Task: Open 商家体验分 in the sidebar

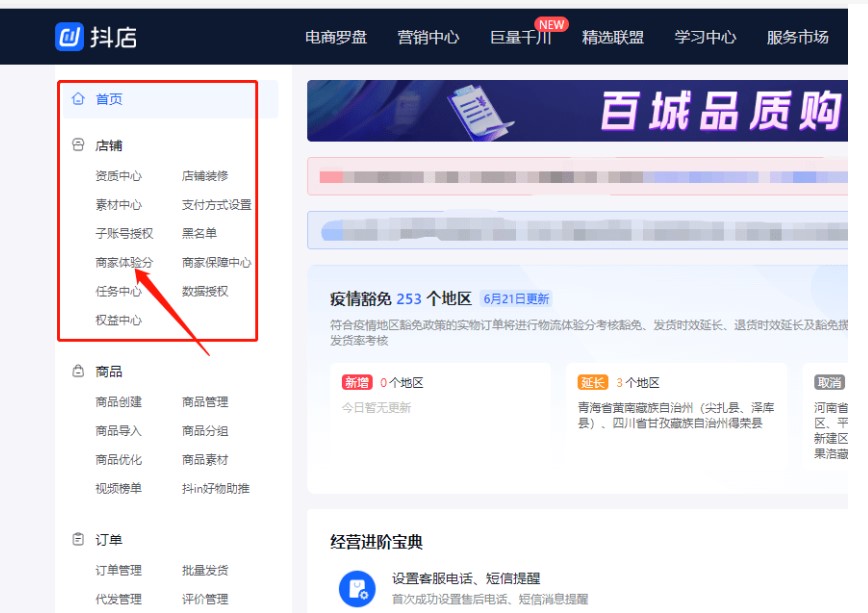Action: point(124,262)
